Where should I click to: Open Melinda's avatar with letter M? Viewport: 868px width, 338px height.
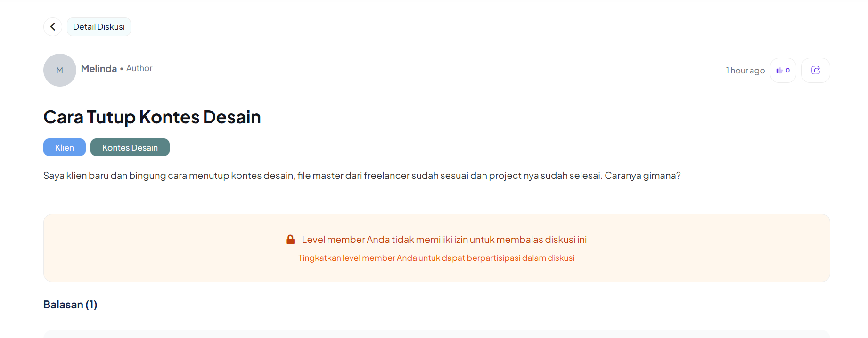pyautogui.click(x=60, y=70)
